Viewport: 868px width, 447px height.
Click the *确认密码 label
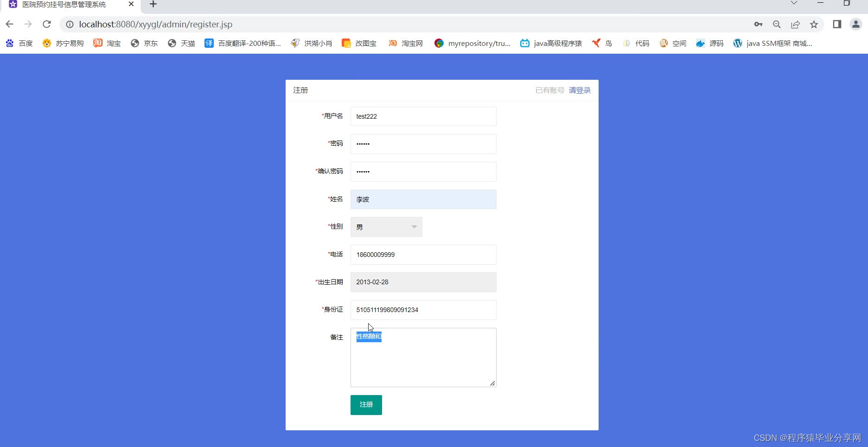coord(329,171)
